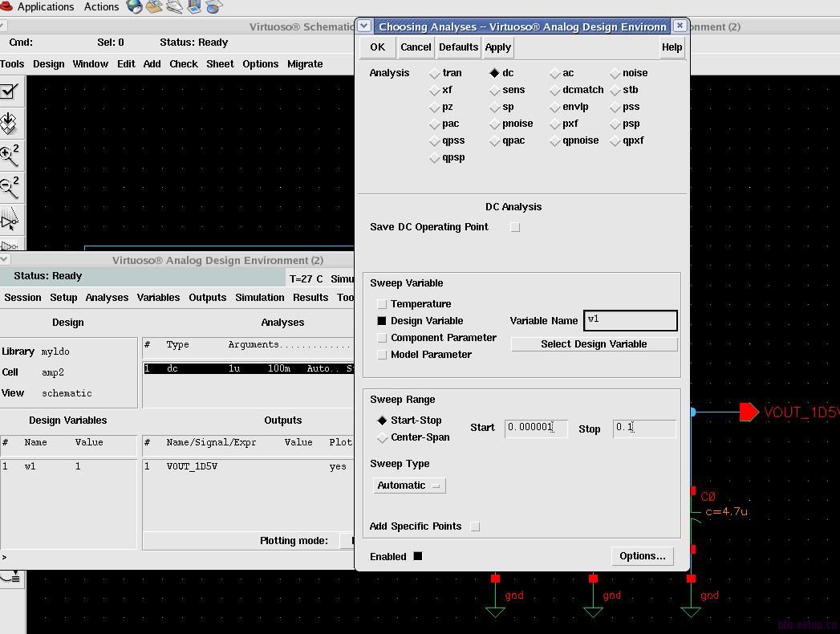Click the Save download-arrow toolbar icon

click(x=9, y=124)
